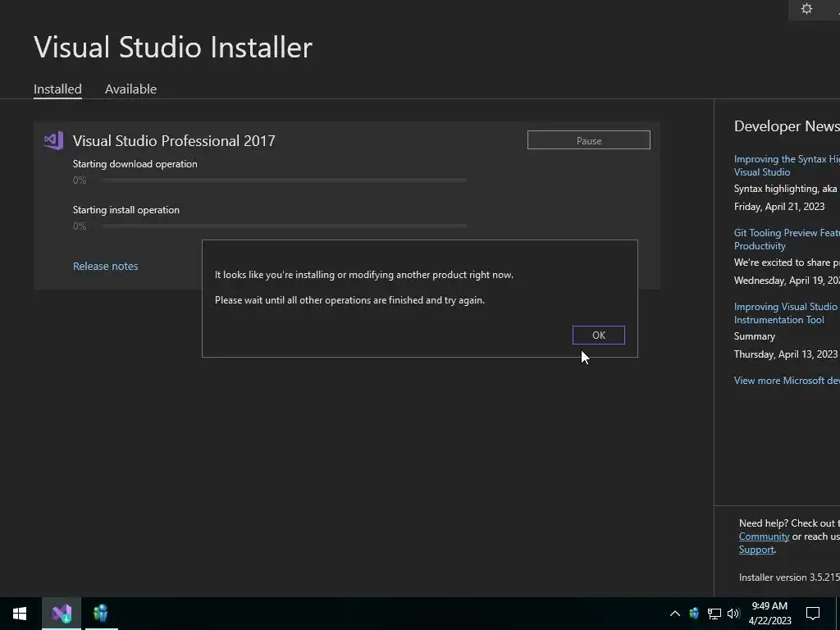Screen dimensions: 840x630
Task: Open the Community help link
Action: tap(764, 536)
